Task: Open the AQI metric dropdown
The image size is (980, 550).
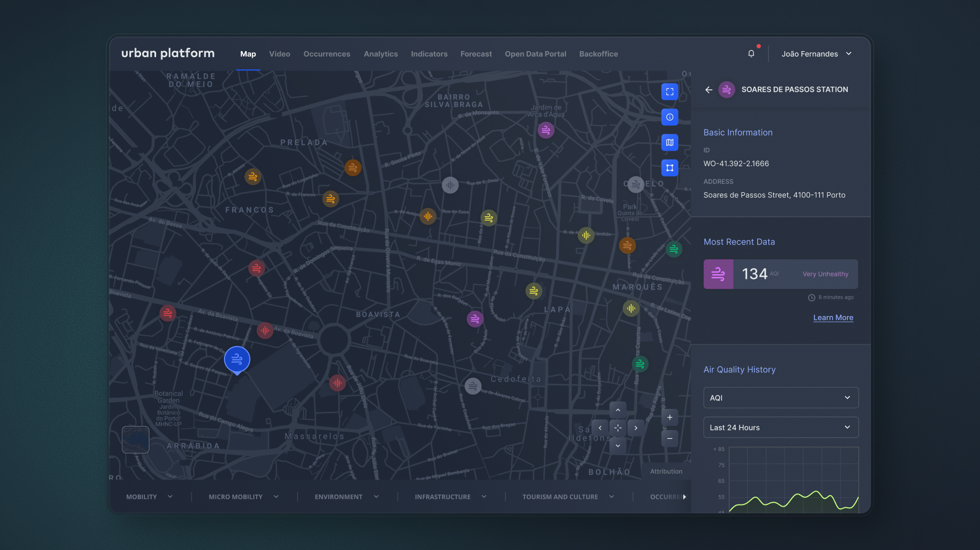Action: click(781, 398)
